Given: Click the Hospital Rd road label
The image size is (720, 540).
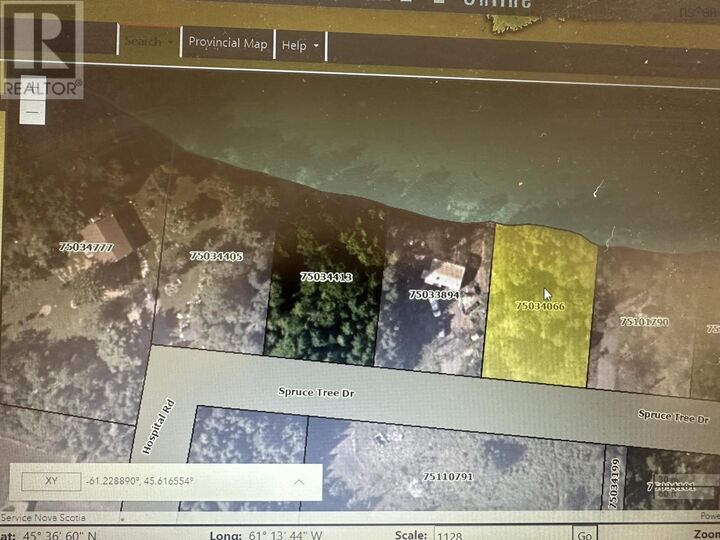Looking at the screenshot, I should (158, 427).
